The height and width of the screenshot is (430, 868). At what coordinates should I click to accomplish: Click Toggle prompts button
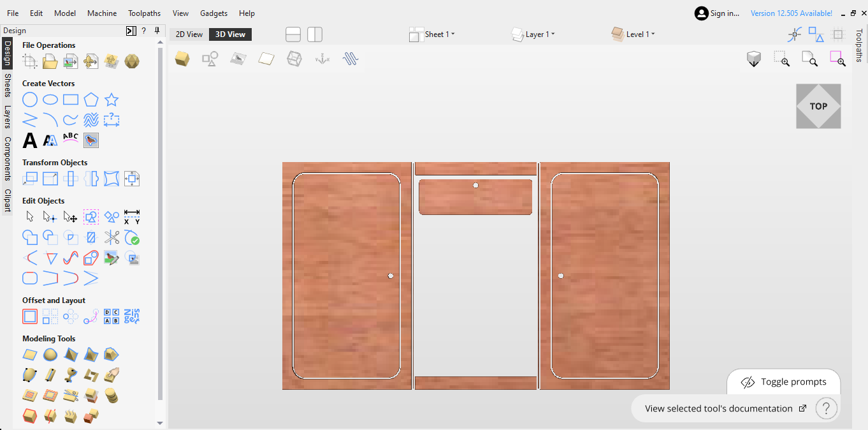coord(783,382)
